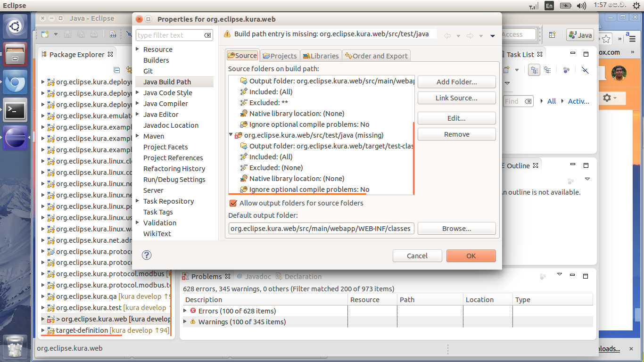Select Scheduled presentation icon in Task List

547,70
